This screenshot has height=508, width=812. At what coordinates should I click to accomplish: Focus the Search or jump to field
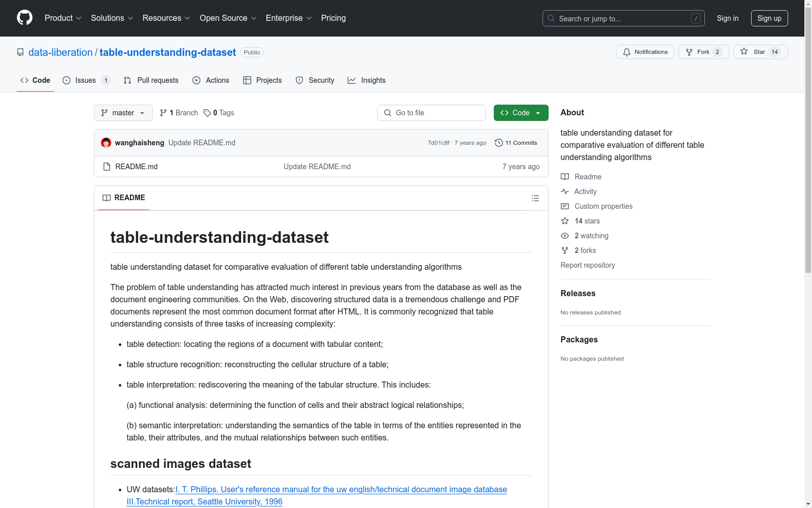point(623,18)
